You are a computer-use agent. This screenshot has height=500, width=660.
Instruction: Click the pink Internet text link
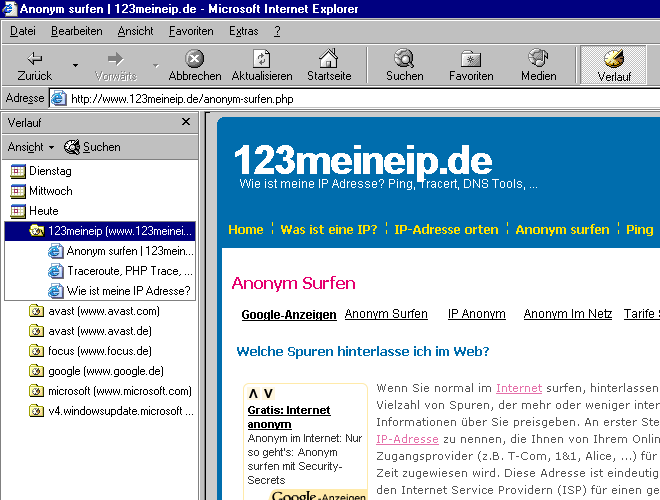point(519,388)
